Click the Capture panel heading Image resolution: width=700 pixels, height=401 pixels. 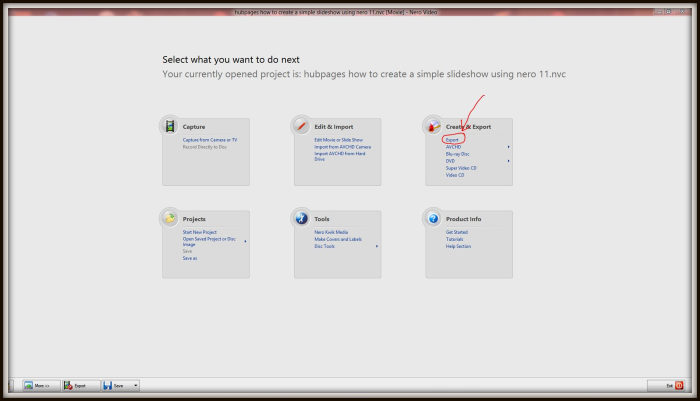194,127
